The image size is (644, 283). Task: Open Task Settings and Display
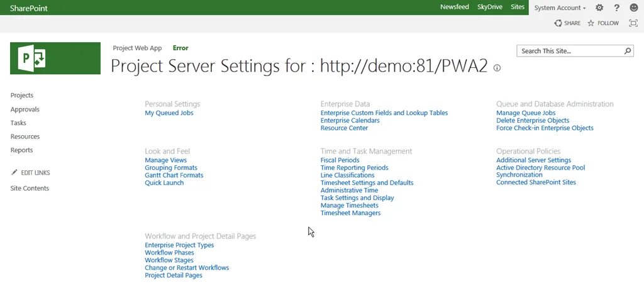click(357, 197)
